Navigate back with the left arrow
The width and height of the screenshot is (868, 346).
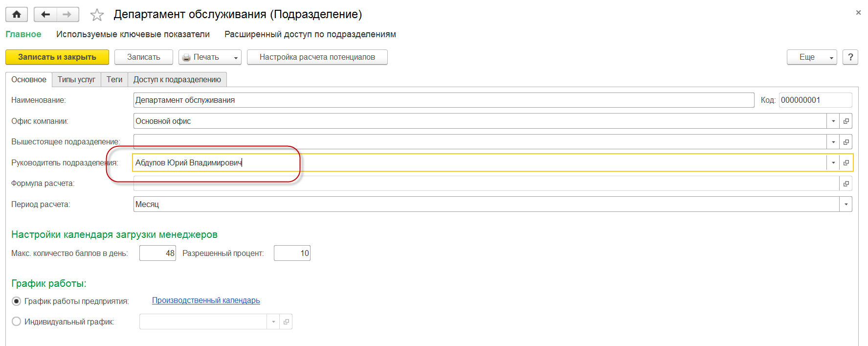tap(45, 14)
